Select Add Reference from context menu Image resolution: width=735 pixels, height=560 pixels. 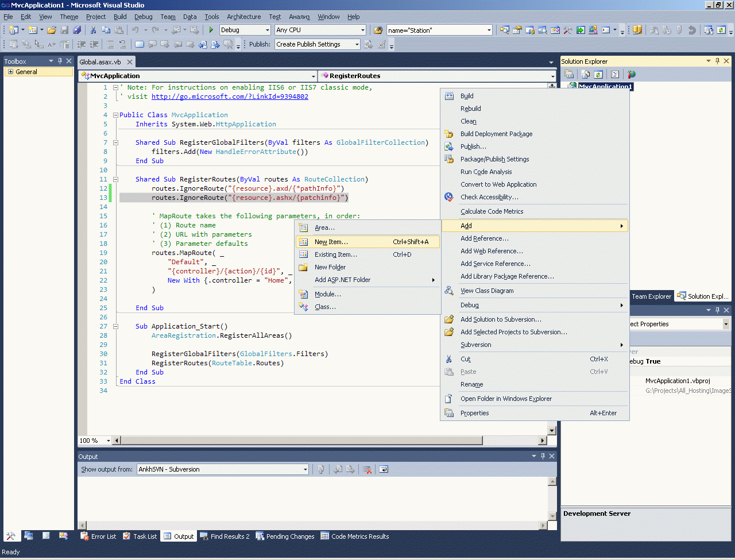tap(484, 238)
